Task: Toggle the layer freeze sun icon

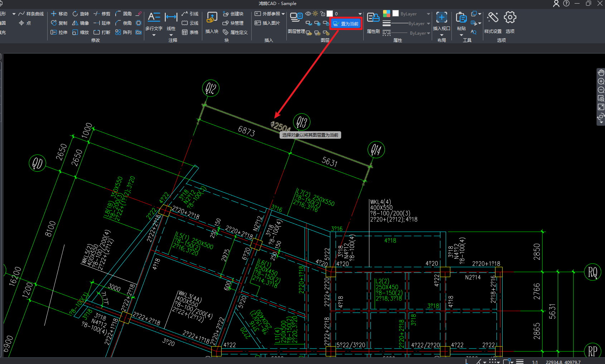Action: (x=315, y=14)
